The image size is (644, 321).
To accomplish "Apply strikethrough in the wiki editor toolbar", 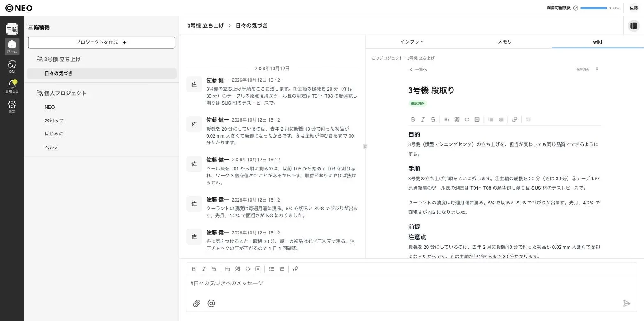I will pos(433,119).
